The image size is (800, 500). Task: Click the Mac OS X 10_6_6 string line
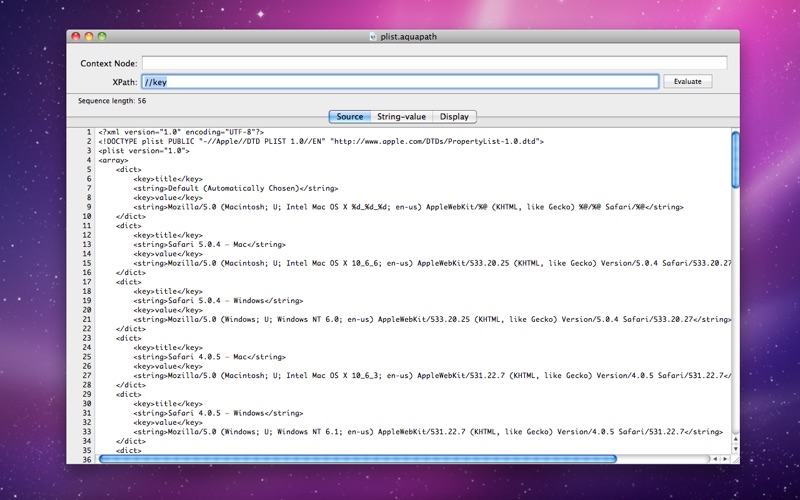433,263
